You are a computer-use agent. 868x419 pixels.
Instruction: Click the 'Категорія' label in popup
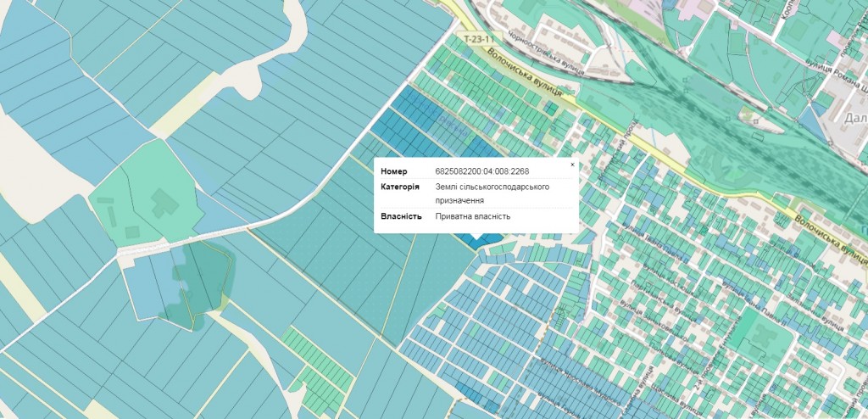(x=400, y=187)
